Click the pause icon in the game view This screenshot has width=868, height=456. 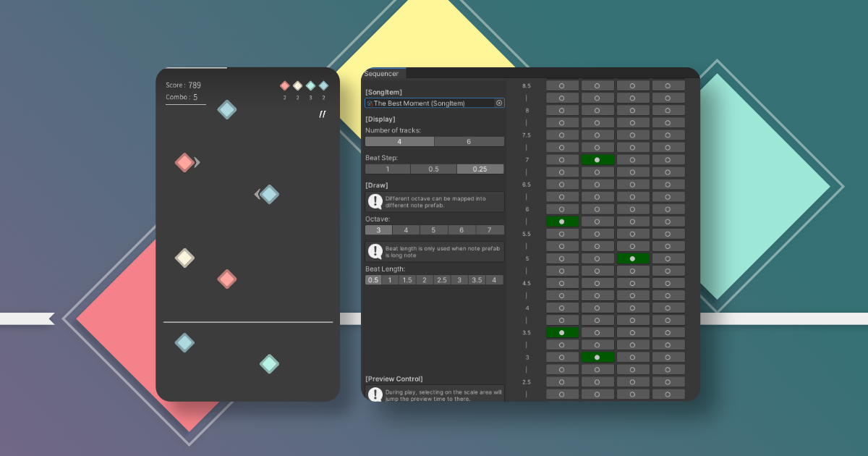pos(321,114)
